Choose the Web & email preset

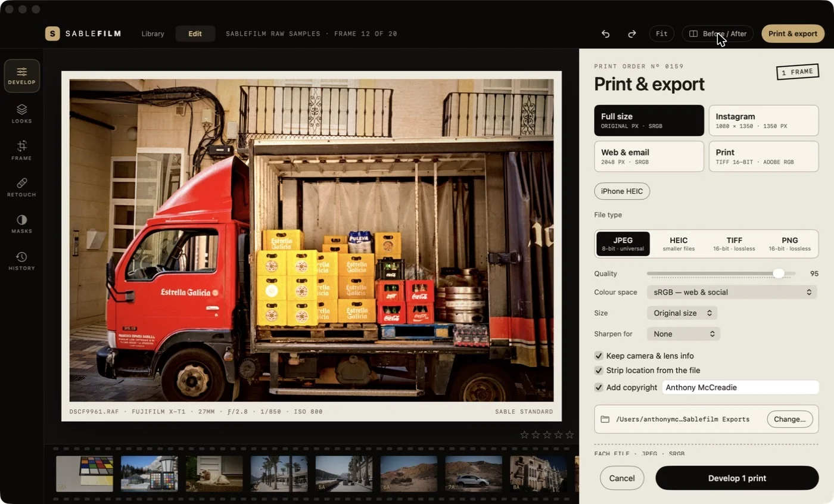pos(649,157)
